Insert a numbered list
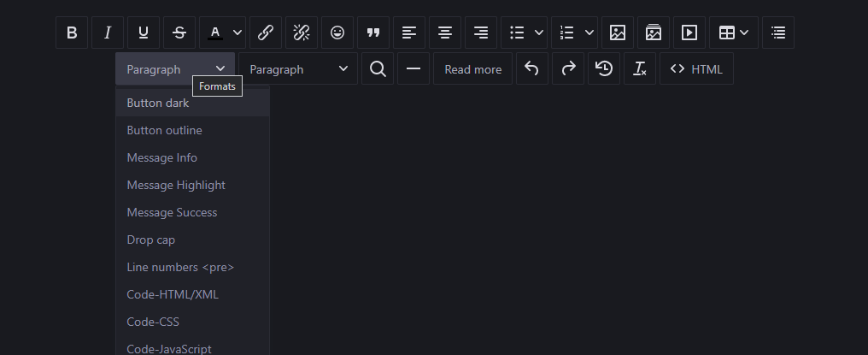 [567, 33]
